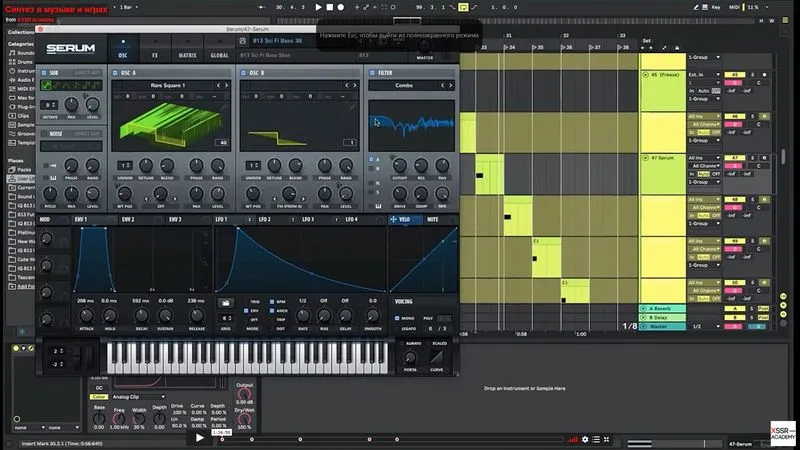
Task: Select previous filter type arrow beside Combs
Action: click(x=442, y=85)
